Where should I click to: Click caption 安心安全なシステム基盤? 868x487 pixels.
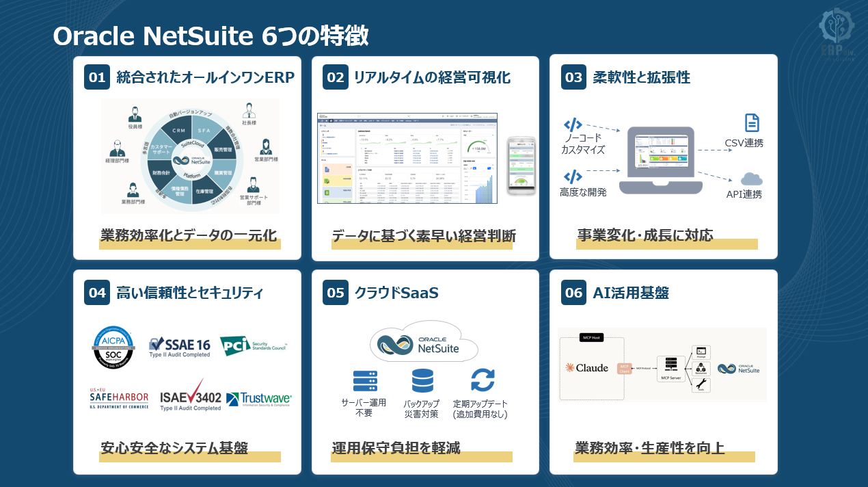pos(174,448)
